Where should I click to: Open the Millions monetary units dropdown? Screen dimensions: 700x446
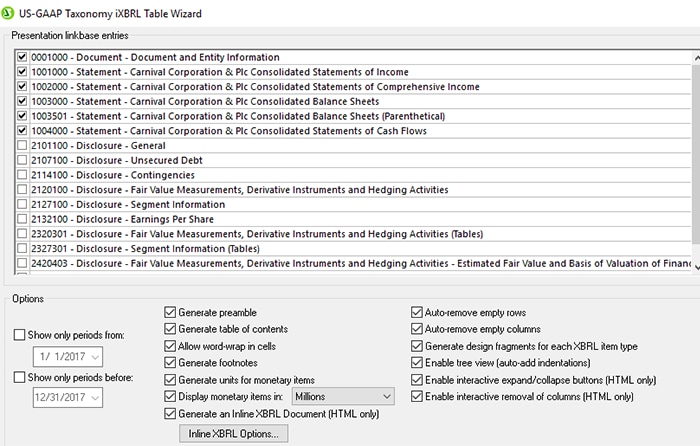[x=386, y=397]
